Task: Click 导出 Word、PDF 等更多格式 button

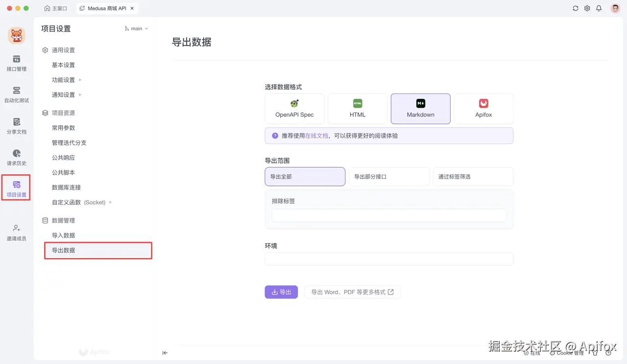Action: coord(352,292)
